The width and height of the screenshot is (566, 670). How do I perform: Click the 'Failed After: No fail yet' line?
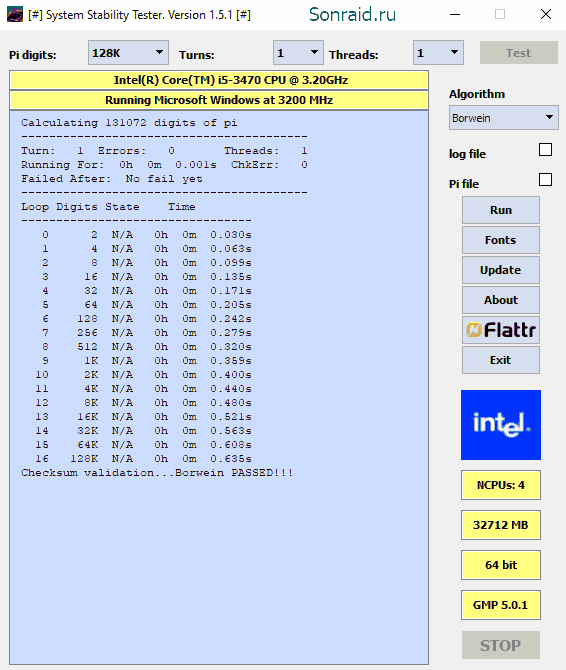(112, 179)
